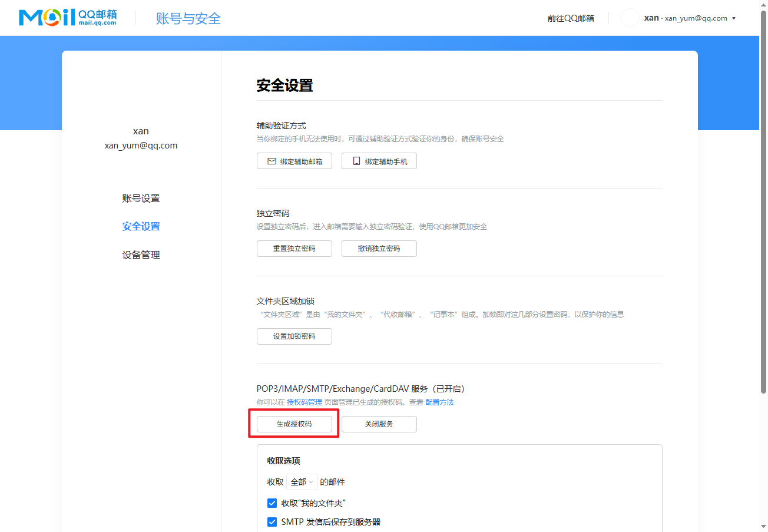The image size is (768, 532).
Task: Click 设置加锁密码 button
Action: tap(294, 336)
